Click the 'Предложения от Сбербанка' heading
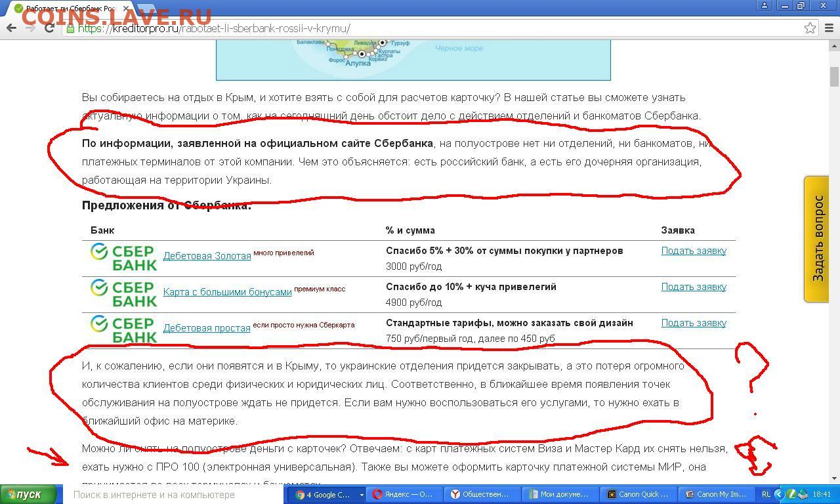The image size is (840, 504). [x=167, y=205]
